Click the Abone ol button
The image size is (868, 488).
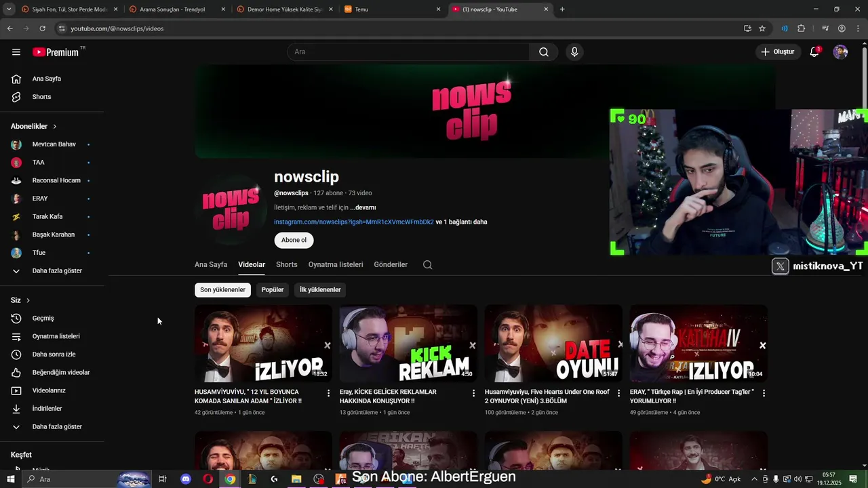click(x=294, y=240)
